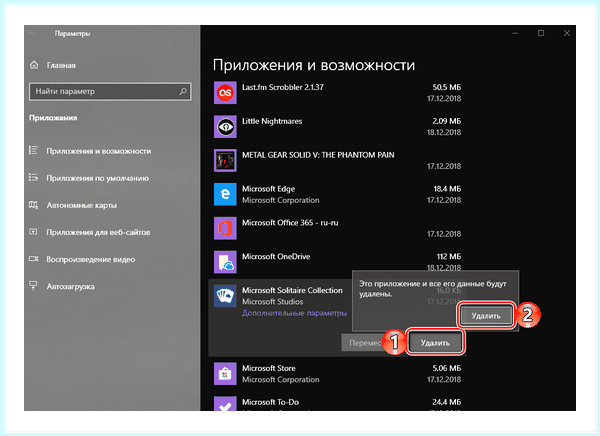
Task: Click the search magnifier icon
Action: tap(183, 91)
